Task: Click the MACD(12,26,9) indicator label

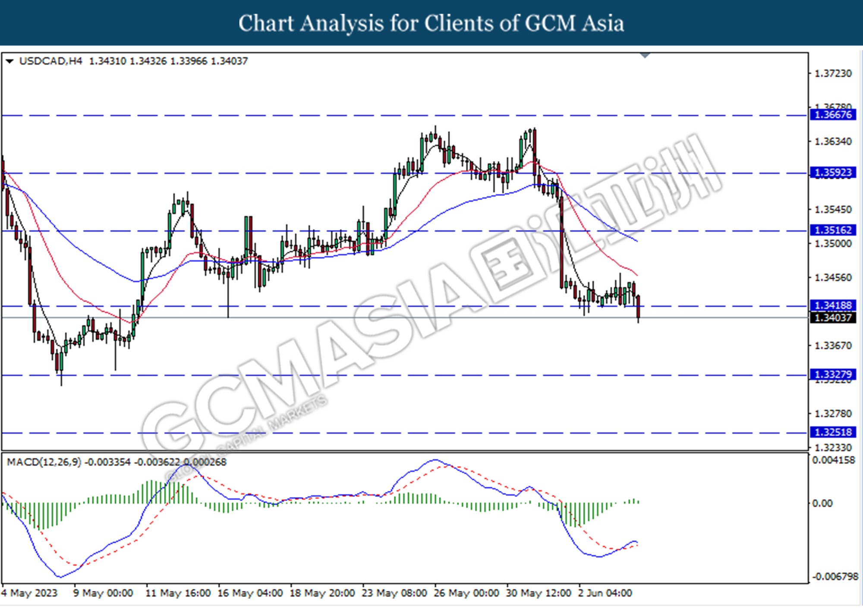Action: tap(44, 462)
